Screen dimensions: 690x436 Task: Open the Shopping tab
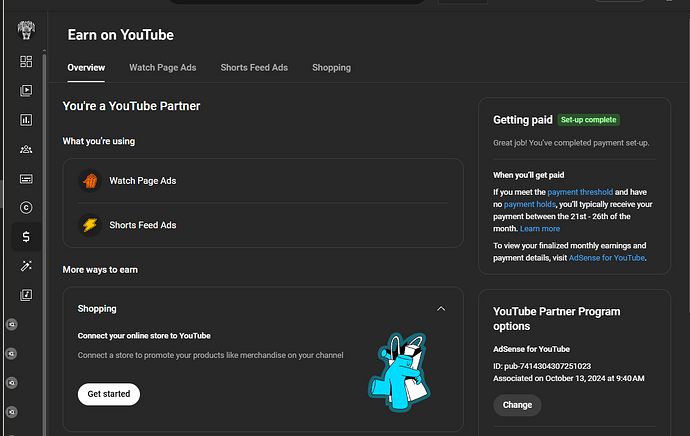[331, 68]
